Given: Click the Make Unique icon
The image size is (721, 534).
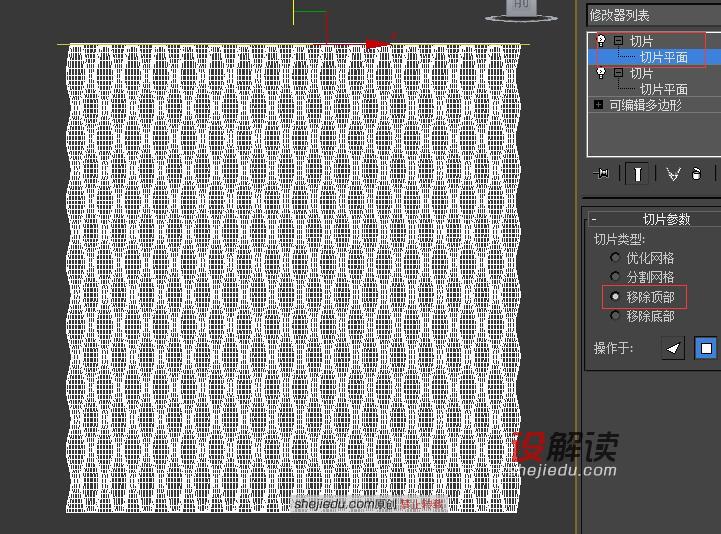Looking at the screenshot, I should 673,174.
